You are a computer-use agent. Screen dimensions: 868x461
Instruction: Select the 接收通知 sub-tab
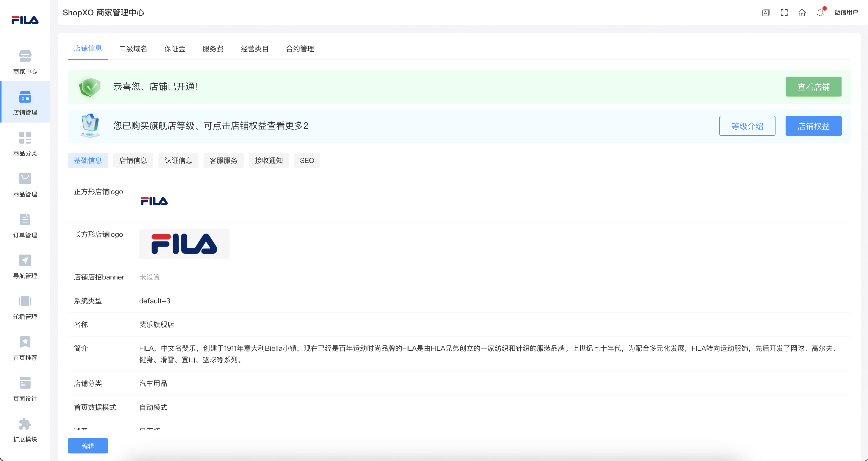(269, 160)
